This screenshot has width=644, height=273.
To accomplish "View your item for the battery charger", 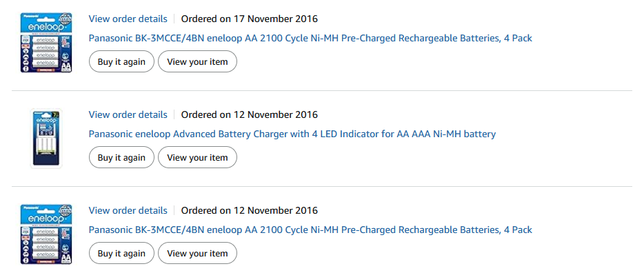I will tap(197, 157).
